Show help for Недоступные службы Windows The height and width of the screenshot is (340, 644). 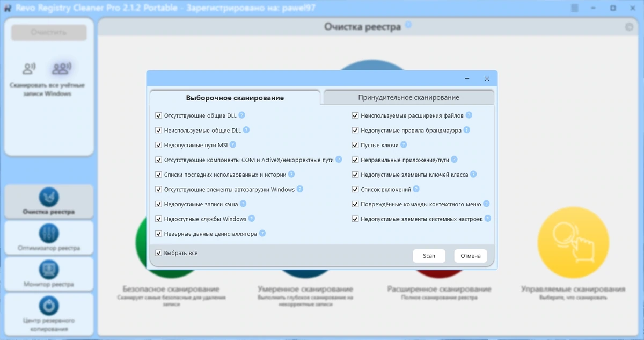(x=252, y=219)
